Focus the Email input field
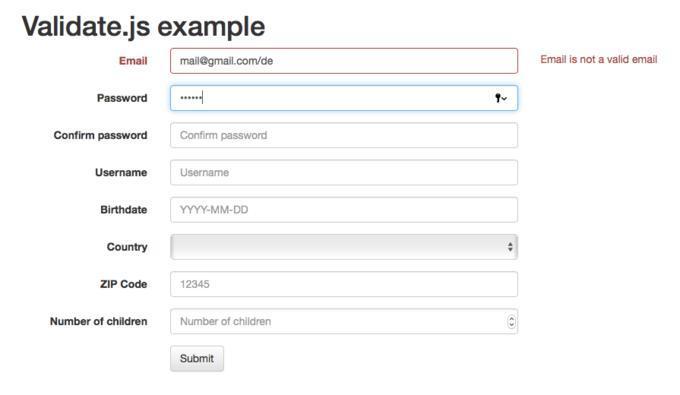The image size is (680, 395). click(x=344, y=61)
